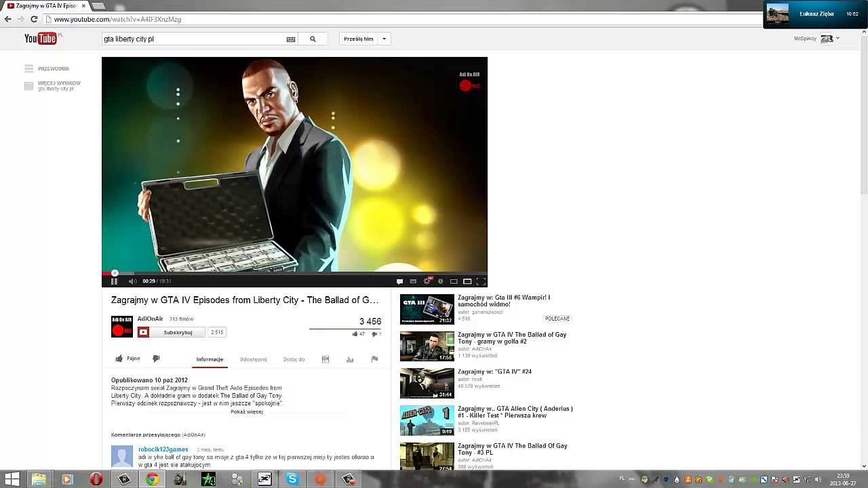This screenshot has height=488, width=868.
Task: Select the Dodaj do tab
Action: [294, 359]
